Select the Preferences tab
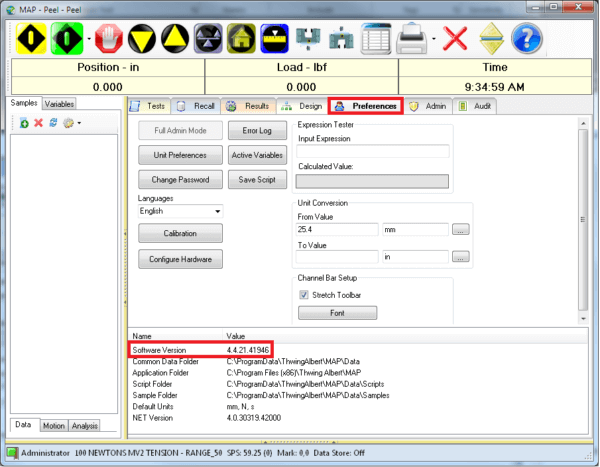The image size is (600, 467). (365, 106)
